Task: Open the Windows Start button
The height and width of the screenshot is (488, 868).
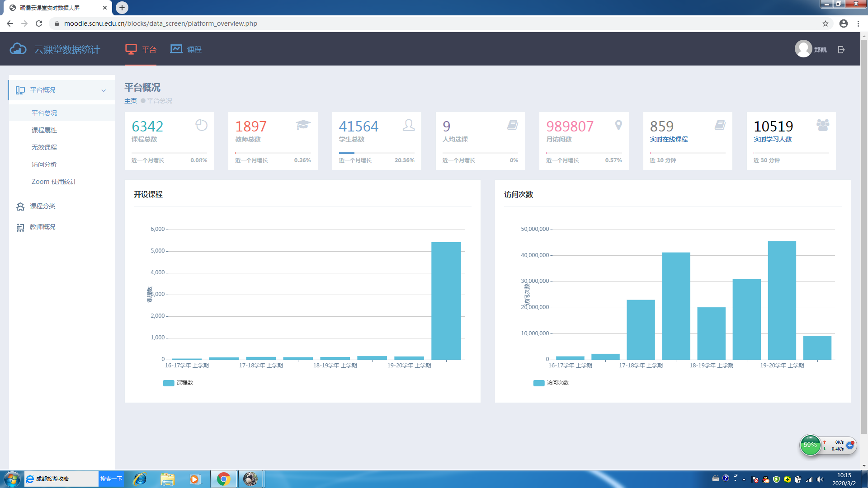Action: tap(12, 479)
